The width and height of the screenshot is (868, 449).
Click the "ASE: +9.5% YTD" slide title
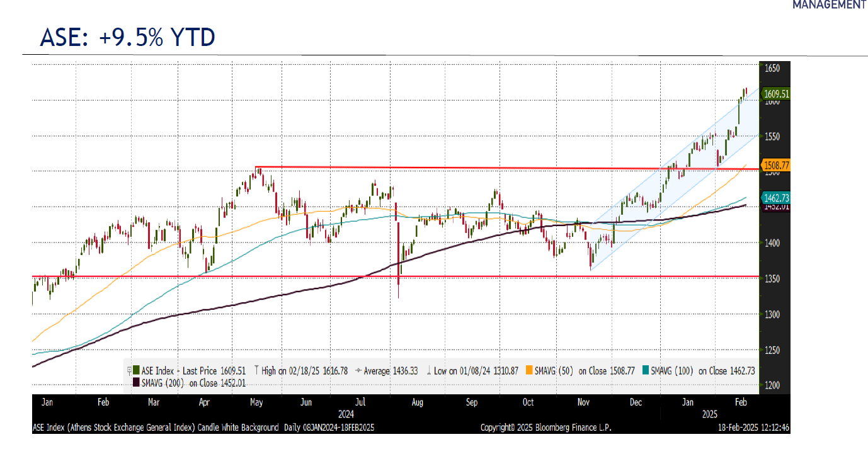tap(127, 38)
